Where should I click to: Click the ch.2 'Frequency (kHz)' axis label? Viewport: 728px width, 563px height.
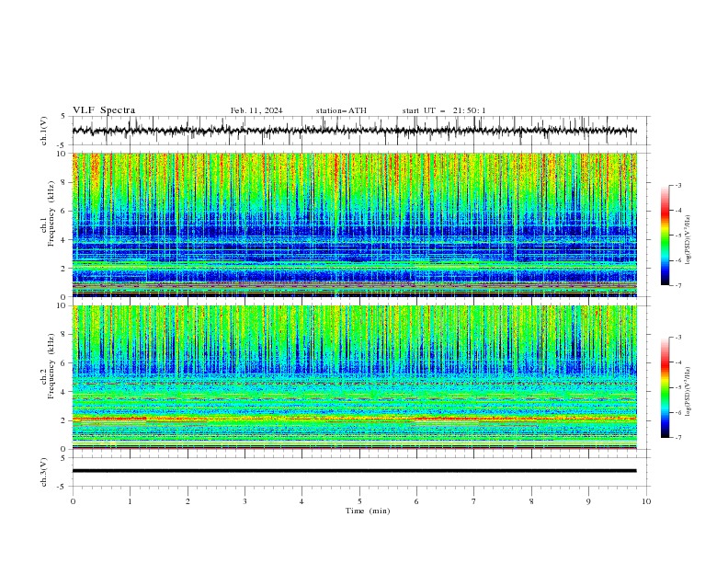51,365
